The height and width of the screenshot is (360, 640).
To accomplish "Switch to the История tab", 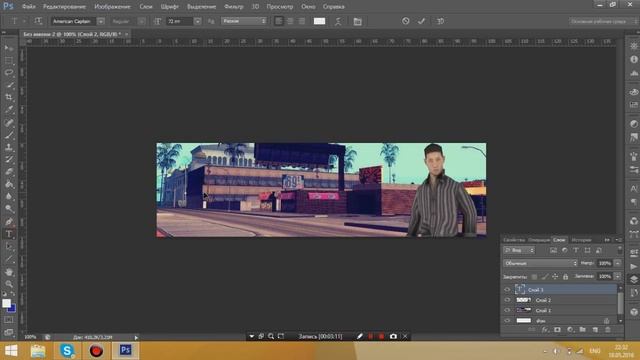I will [x=581, y=240].
